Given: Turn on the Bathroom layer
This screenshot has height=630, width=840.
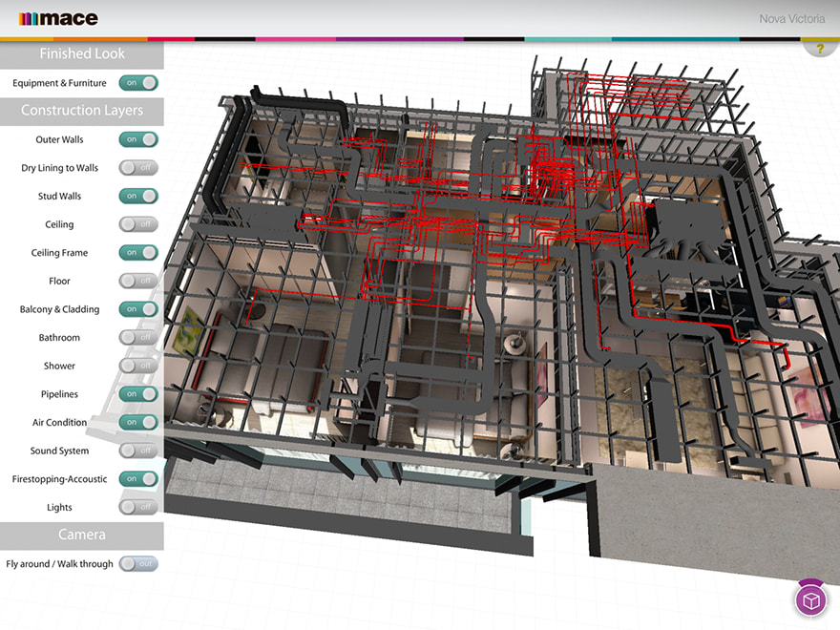Looking at the screenshot, I should 138,337.
